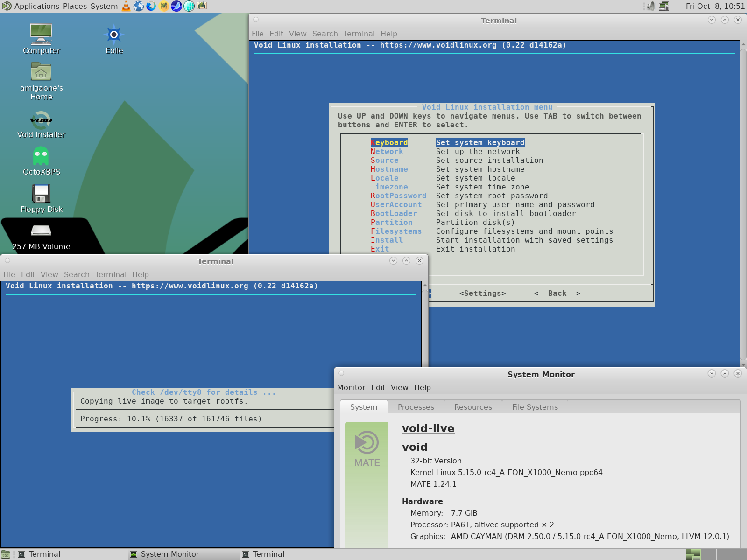Launch SeaMonkey from the top panel
Screen dimensions: 747x560
coord(176,6)
